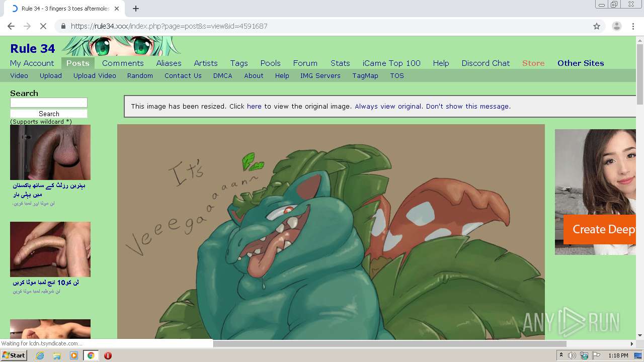
Task: Open Other Sites link
Action: [581, 63]
